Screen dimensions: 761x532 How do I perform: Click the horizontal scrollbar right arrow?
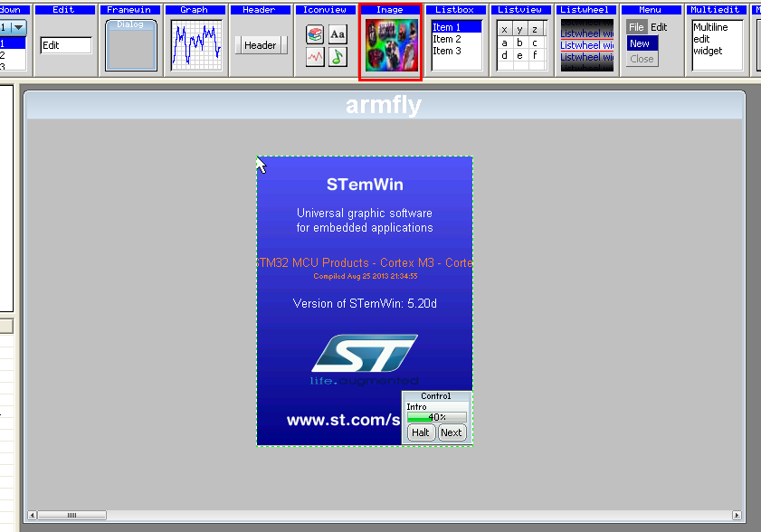click(x=737, y=515)
